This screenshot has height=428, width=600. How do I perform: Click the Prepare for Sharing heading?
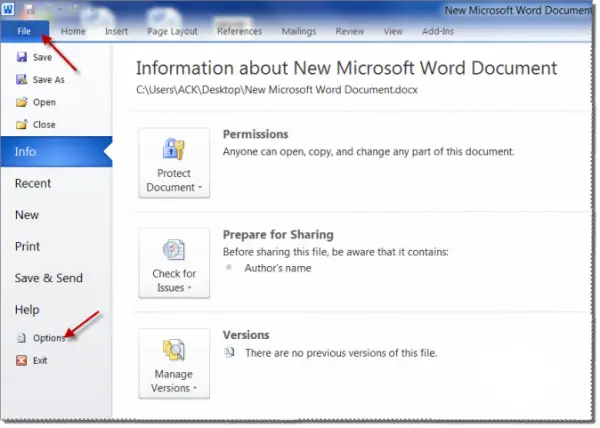point(278,234)
